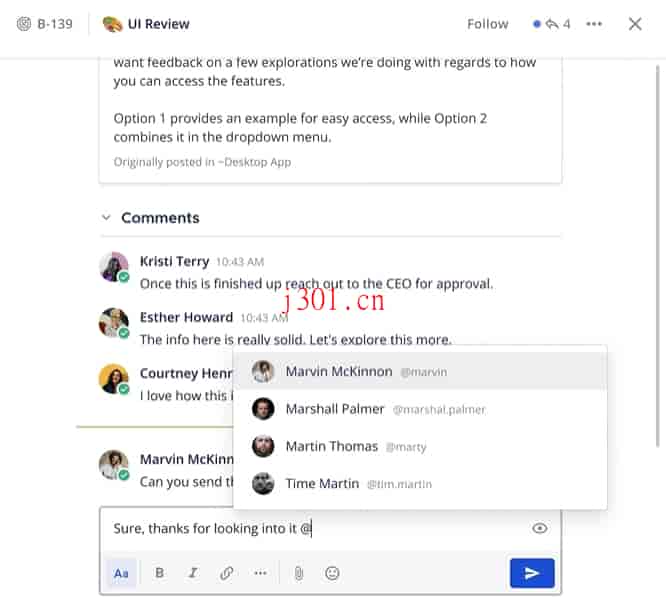Click the message input field
Image resolution: width=666 pixels, height=616 pixels.
[x=314, y=528]
